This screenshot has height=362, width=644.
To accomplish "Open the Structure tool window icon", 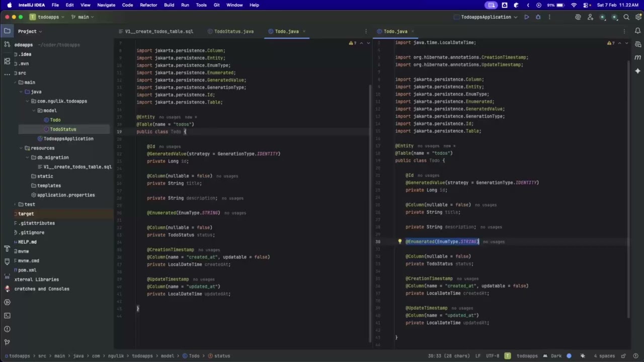I will [x=7, y=61].
